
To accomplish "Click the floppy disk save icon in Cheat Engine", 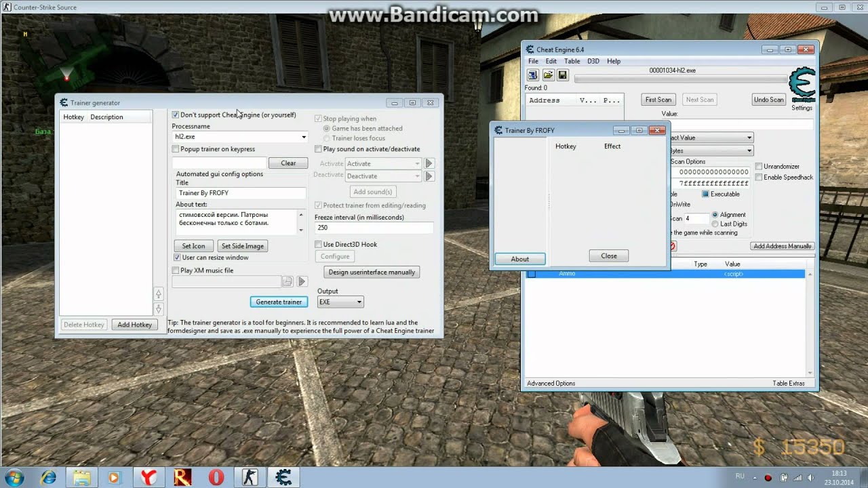I will click(x=563, y=75).
